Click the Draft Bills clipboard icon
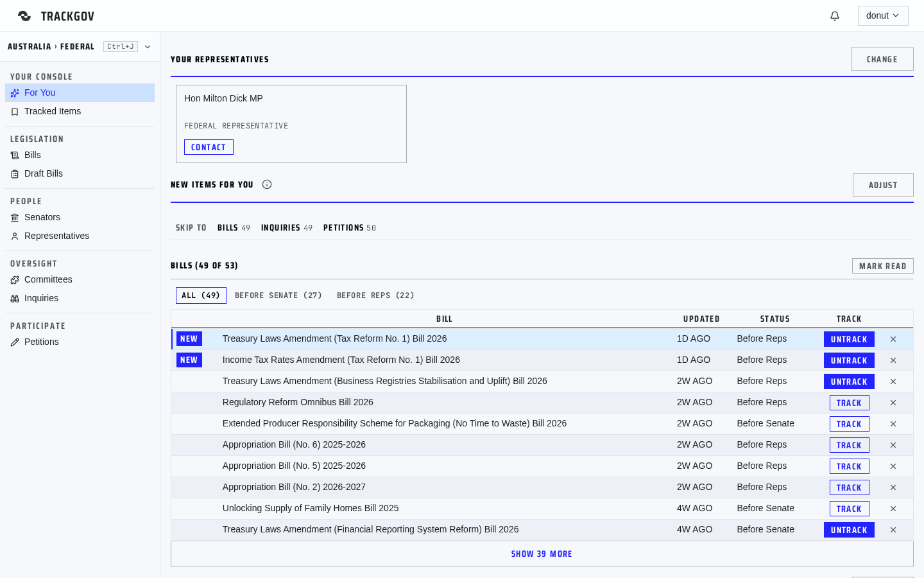The width and height of the screenshot is (924, 578). click(x=15, y=174)
